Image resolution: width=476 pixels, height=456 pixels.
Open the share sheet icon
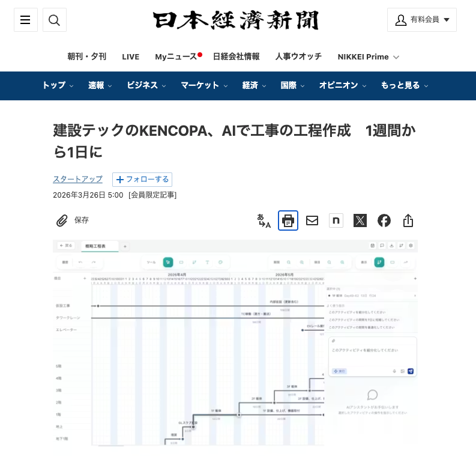[x=408, y=220]
